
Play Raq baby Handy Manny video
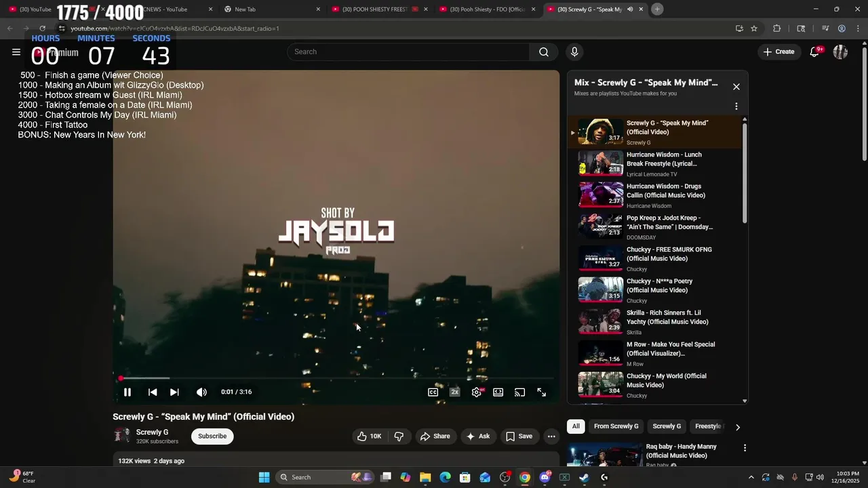[605, 455]
